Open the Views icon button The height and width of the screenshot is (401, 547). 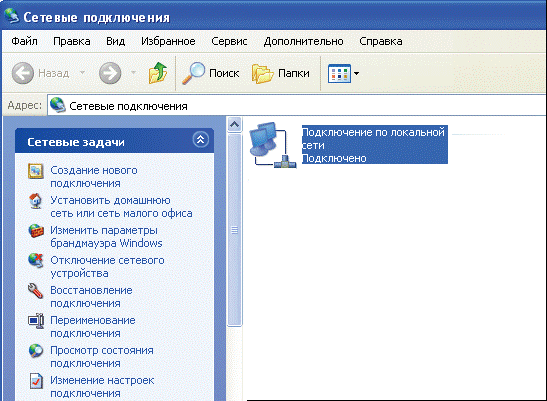[x=339, y=73]
